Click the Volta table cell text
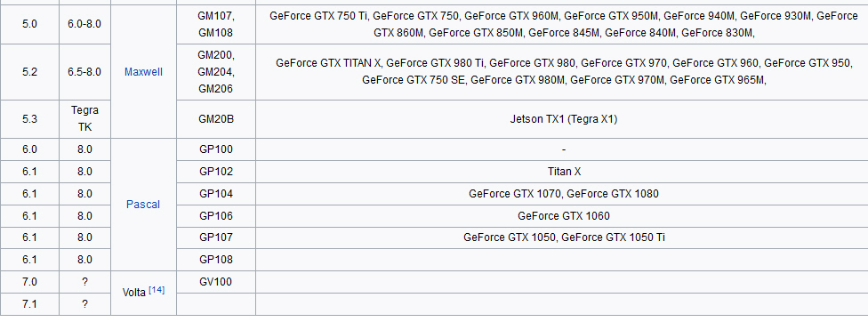 coord(134,293)
